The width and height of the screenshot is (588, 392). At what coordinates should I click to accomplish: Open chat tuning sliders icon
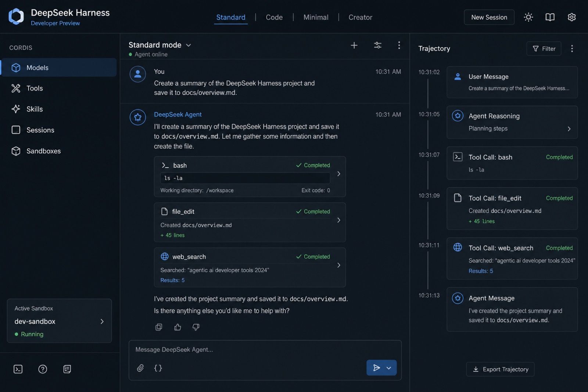coord(377,45)
